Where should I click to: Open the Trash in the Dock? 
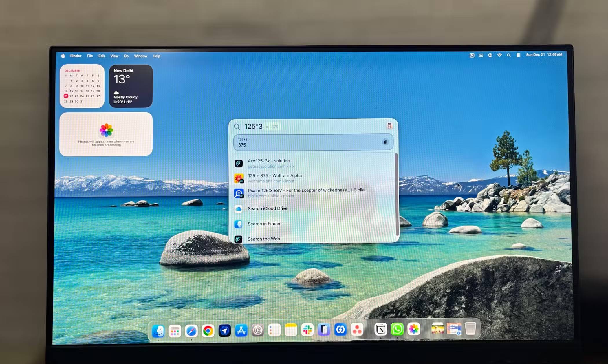coord(470,329)
